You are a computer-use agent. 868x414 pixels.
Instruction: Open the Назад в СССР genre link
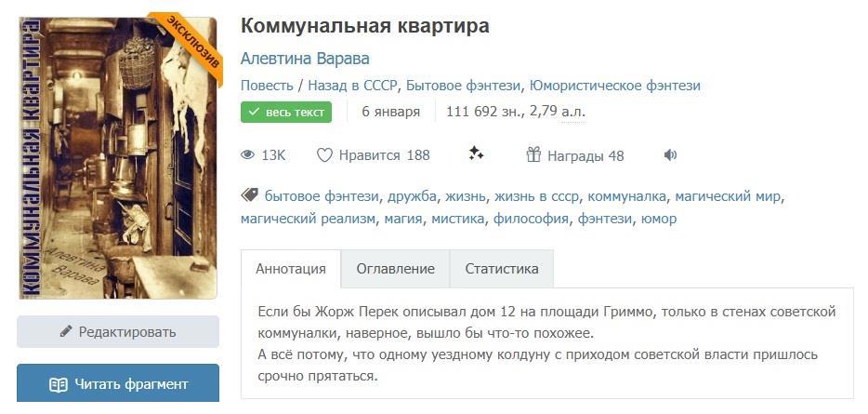pos(353,86)
